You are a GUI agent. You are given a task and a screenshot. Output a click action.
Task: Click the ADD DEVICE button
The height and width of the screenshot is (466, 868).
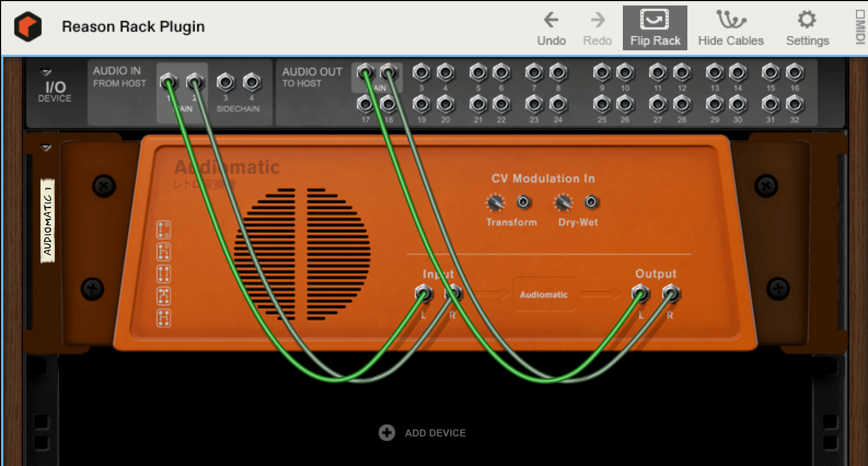422,433
